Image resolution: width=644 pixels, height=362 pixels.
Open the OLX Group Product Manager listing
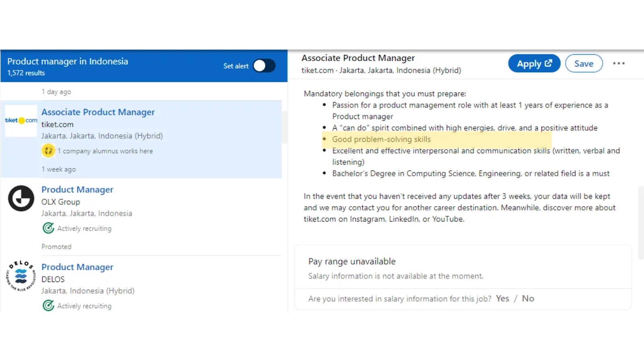click(77, 189)
